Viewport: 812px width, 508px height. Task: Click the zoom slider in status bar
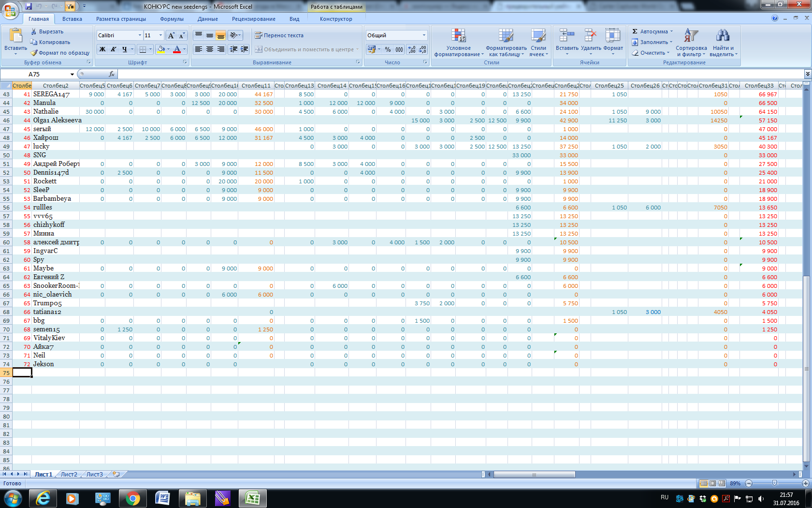[775, 483]
